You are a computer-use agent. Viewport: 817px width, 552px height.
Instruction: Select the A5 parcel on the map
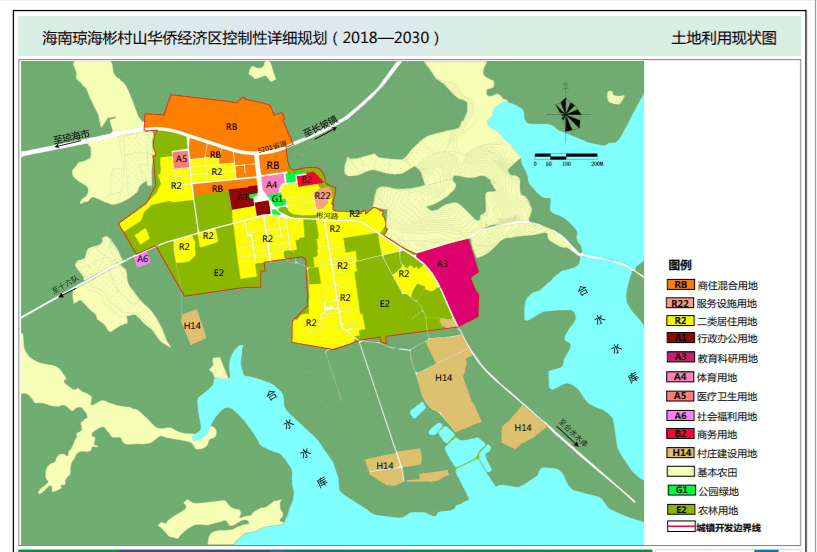tap(181, 159)
